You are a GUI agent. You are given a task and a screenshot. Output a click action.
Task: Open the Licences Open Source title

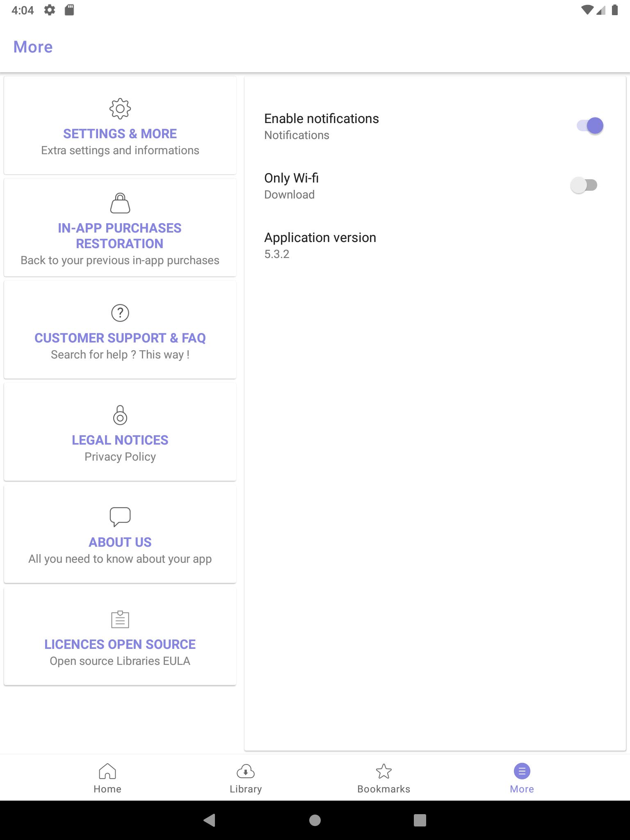click(120, 644)
